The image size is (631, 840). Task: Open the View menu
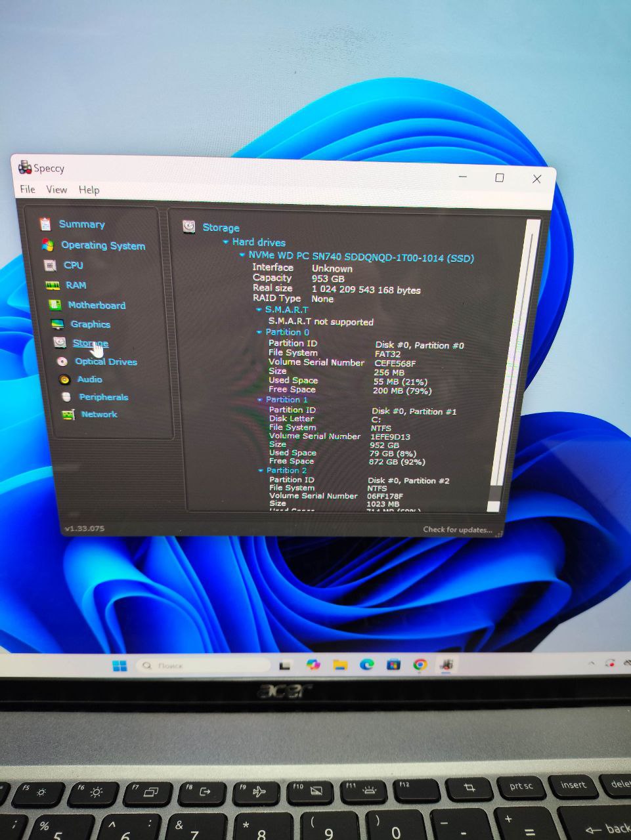(x=56, y=190)
